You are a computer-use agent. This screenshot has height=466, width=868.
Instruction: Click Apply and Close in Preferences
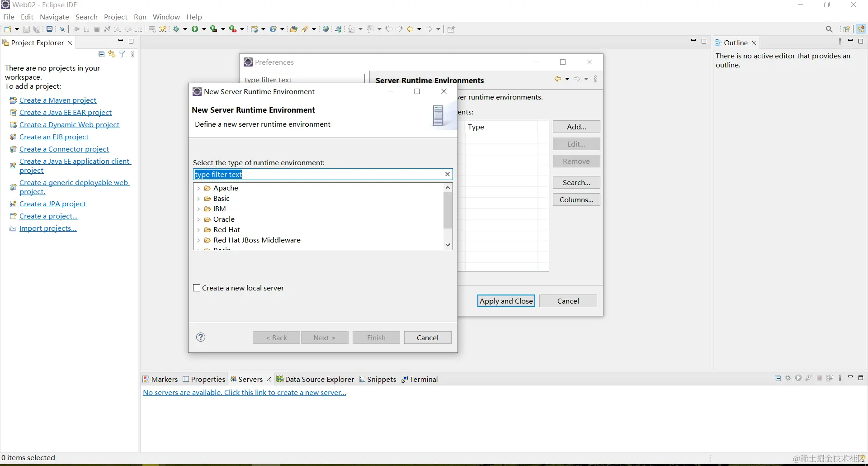pos(506,301)
